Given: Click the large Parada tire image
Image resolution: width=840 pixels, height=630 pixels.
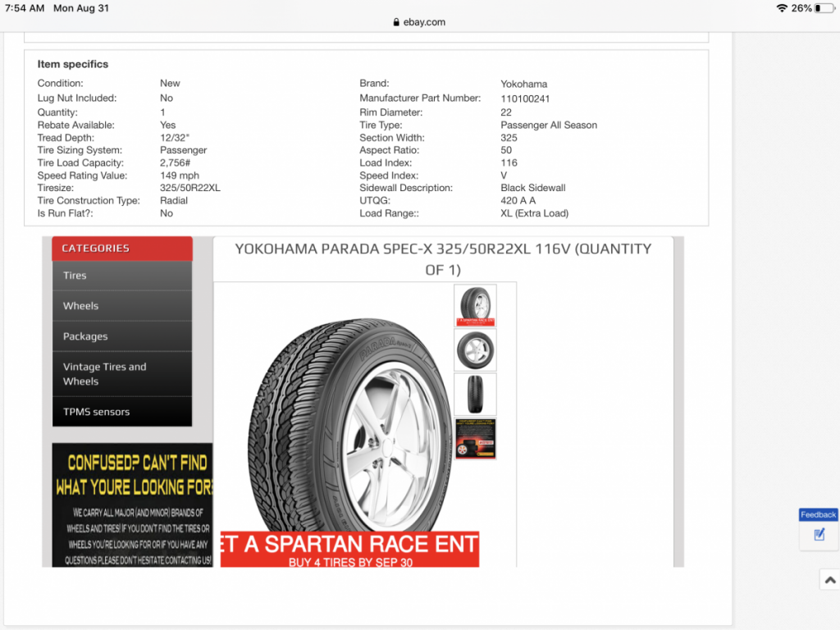Looking at the screenshot, I should click(x=349, y=426).
